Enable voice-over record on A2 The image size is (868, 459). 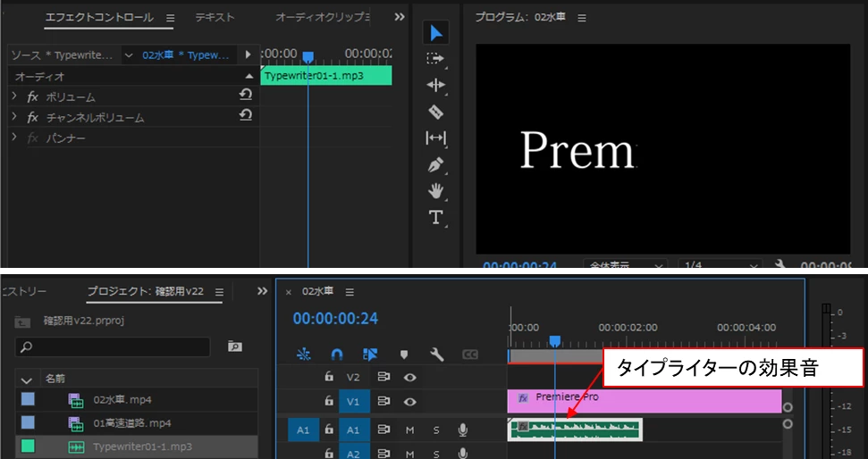pos(462,454)
